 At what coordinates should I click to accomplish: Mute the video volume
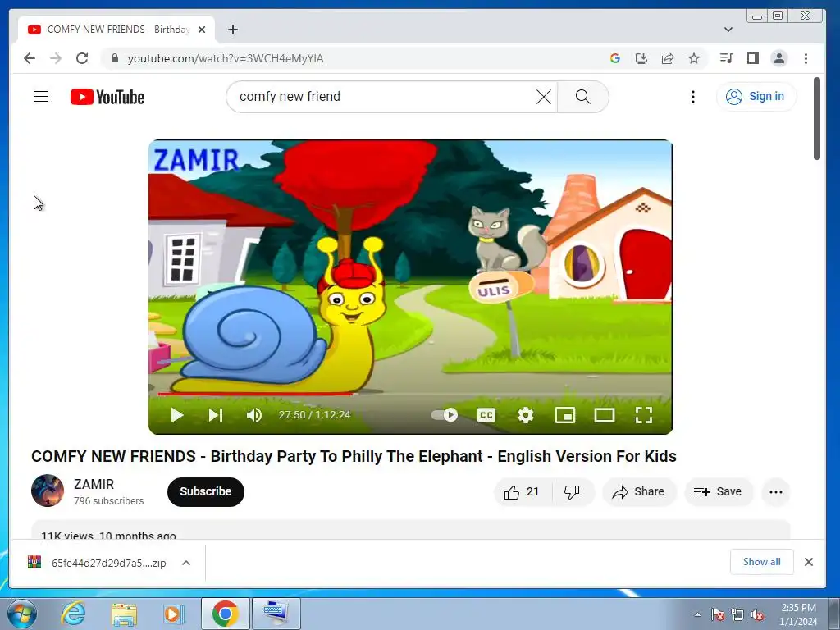coord(254,415)
